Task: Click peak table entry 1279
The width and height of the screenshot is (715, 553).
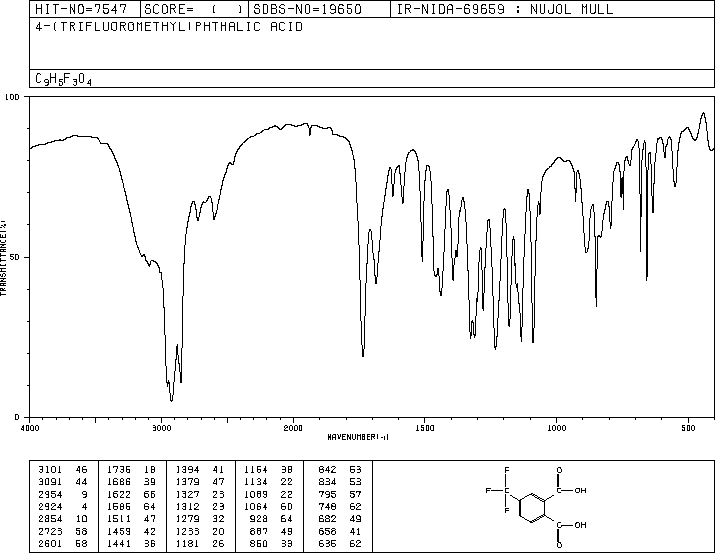Action: point(187,519)
